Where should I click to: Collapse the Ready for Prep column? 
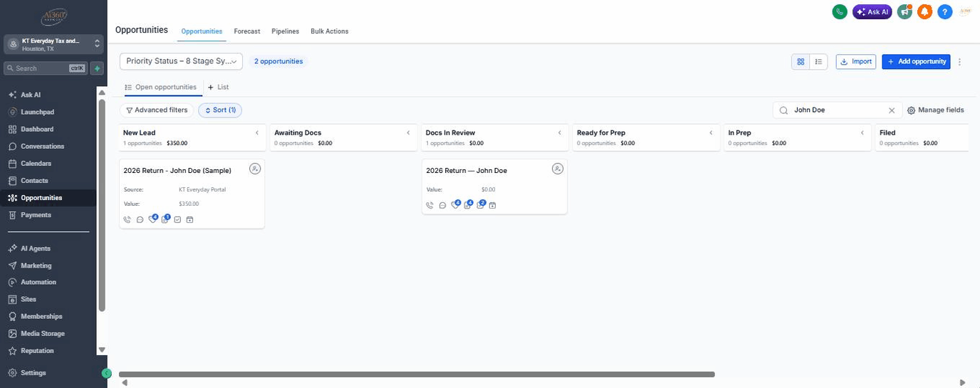[x=711, y=133]
